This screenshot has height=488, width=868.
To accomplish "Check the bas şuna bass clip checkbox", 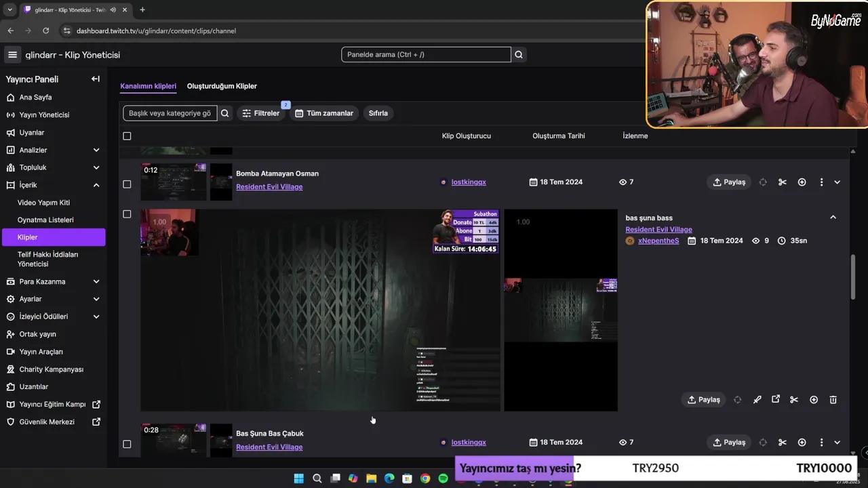I will tap(127, 214).
